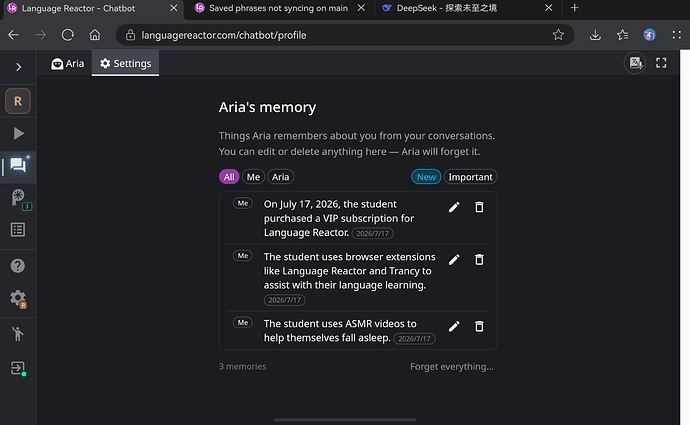Open the saved items list icon in sidebar
Screen dimensions: 690x425
[18, 229]
